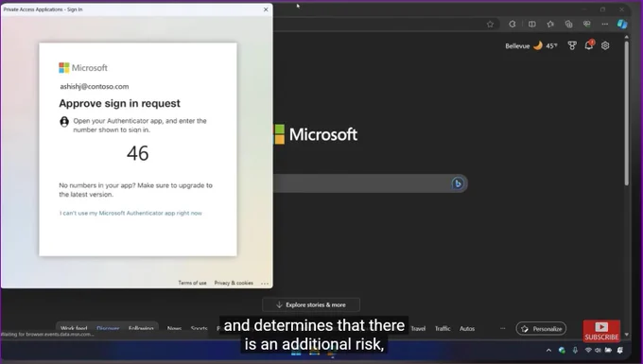Open the notifications bell on MSN page
Viewport: 643px width, 364px height.
[x=589, y=45]
